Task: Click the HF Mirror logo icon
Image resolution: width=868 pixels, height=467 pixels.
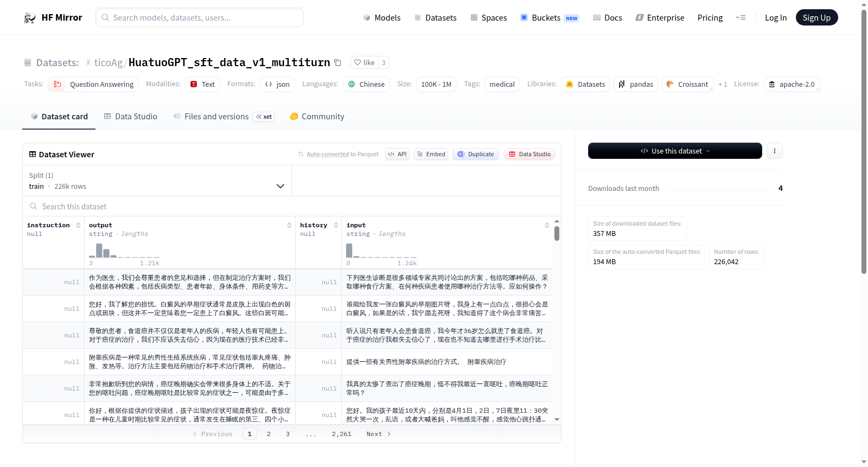Action: (x=30, y=18)
